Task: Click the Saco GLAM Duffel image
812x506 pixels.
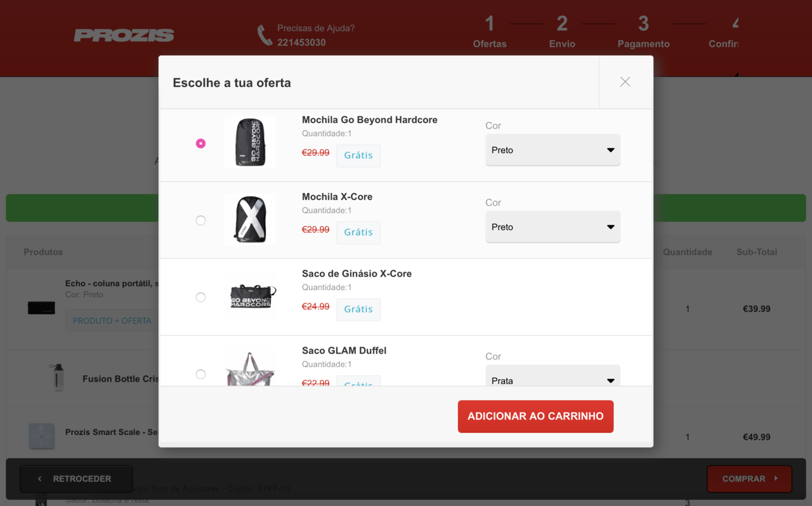Action: click(251, 370)
